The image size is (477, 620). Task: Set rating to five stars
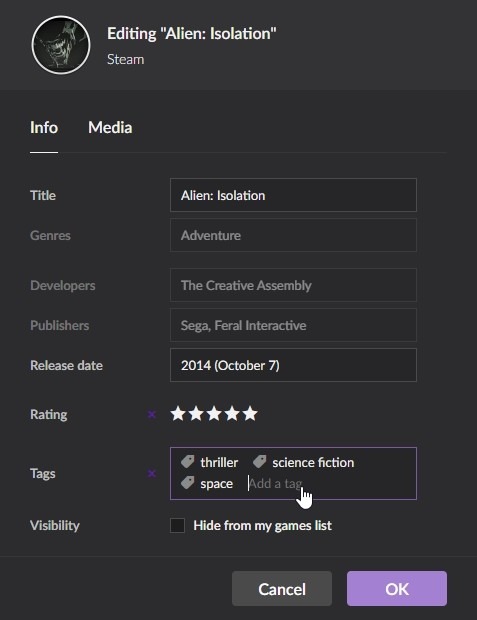[250, 414]
